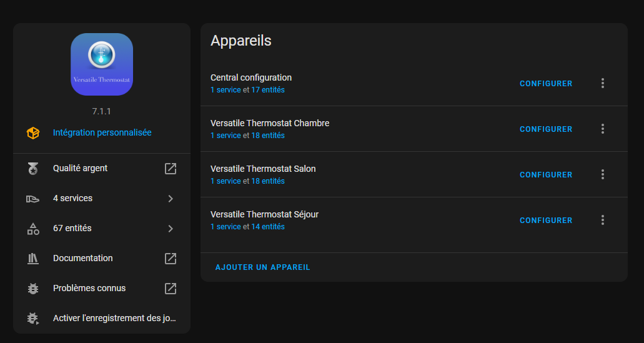Open 18 entités link under Chambre

(x=268, y=136)
